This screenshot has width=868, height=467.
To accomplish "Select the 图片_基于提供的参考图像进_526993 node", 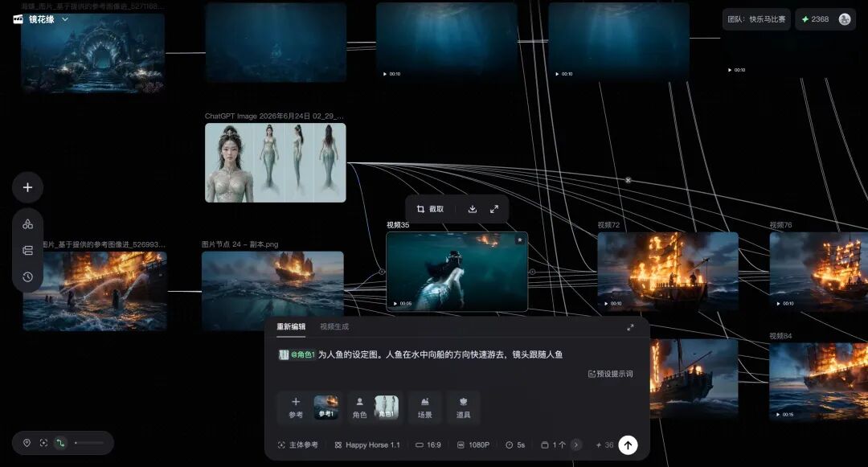I will (x=95, y=291).
